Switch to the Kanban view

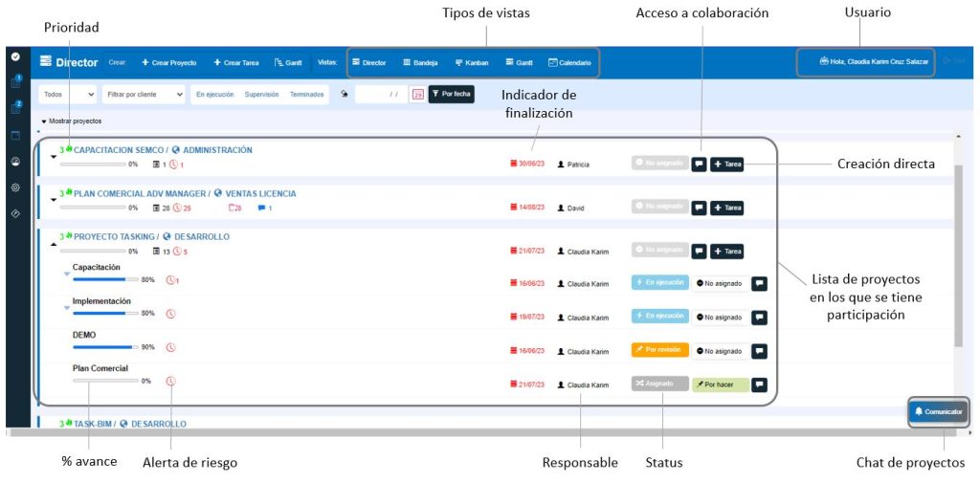pyautogui.click(x=471, y=62)
